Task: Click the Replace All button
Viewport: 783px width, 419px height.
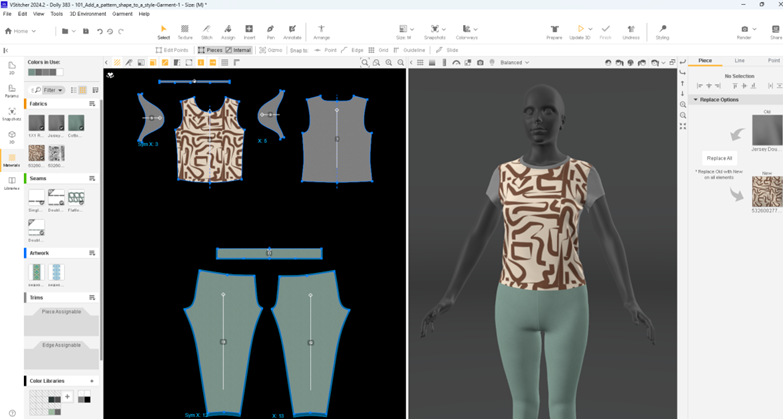Action: tap(719, 158)
